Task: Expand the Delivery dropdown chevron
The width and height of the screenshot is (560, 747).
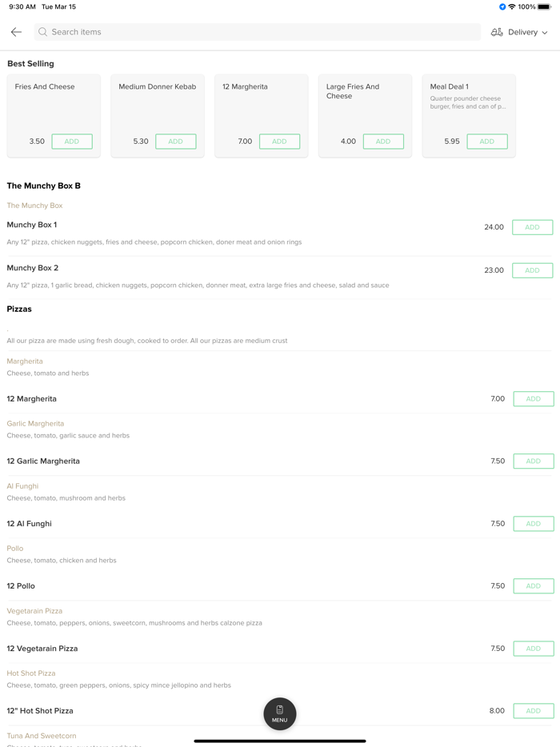Action: coord(545,33)
